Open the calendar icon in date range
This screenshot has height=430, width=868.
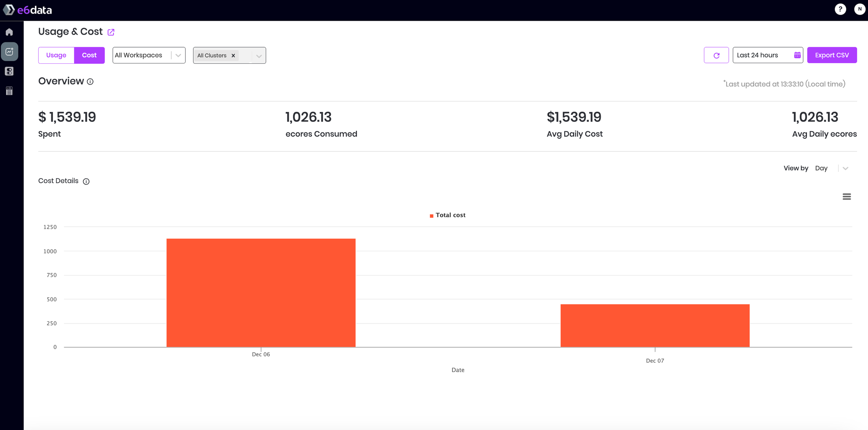coord(797,55)
